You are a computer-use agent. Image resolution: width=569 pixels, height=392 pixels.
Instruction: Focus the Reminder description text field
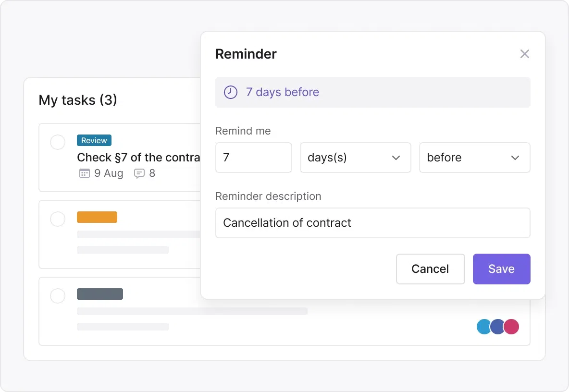(372, 223)
